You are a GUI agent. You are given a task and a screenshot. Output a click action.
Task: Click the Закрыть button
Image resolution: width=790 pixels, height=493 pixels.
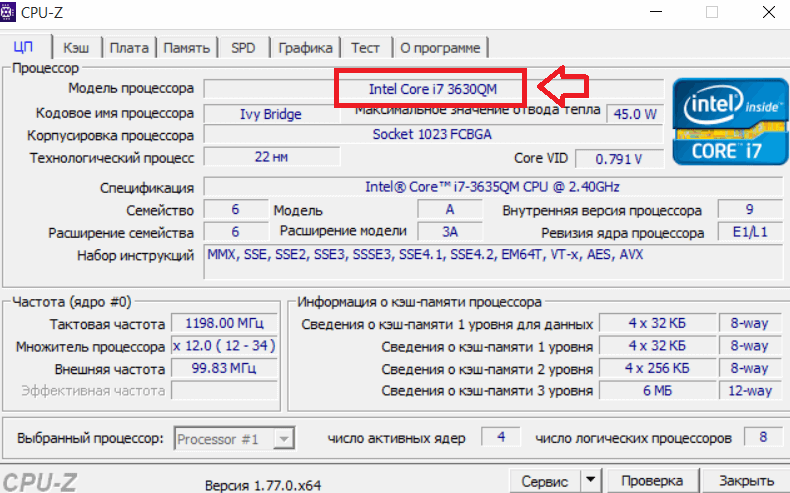tap(746, 481)
